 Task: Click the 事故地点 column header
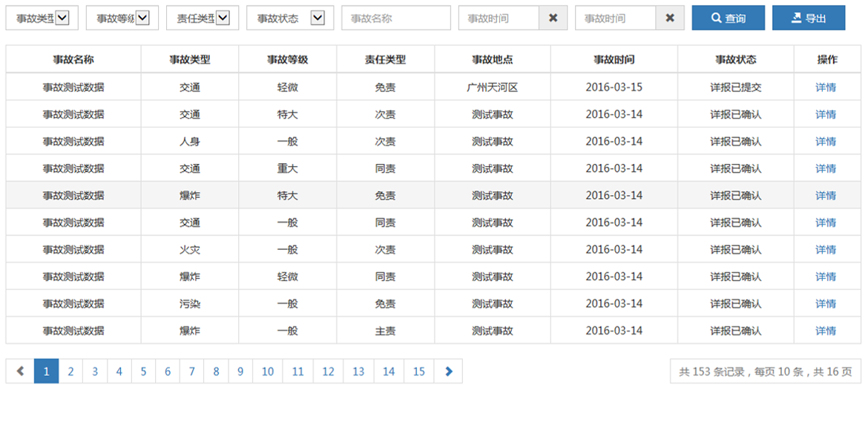[x=492, y=60]
